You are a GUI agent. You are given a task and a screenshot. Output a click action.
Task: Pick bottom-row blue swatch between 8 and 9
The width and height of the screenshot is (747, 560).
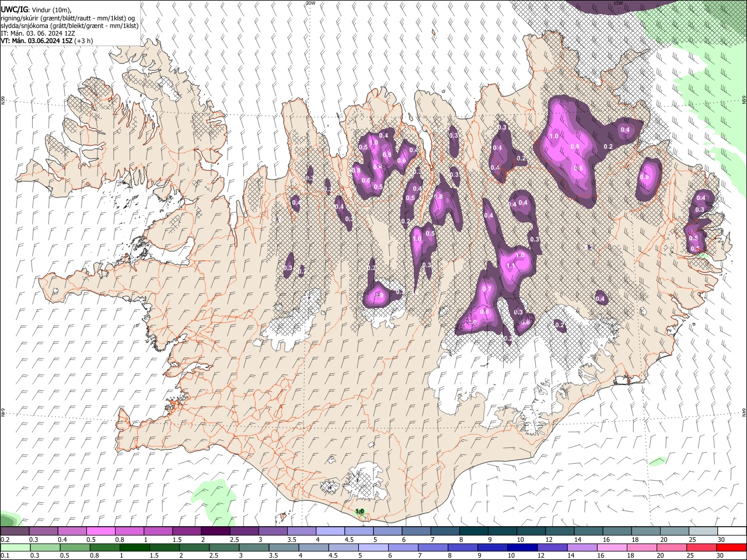point(463,547)
